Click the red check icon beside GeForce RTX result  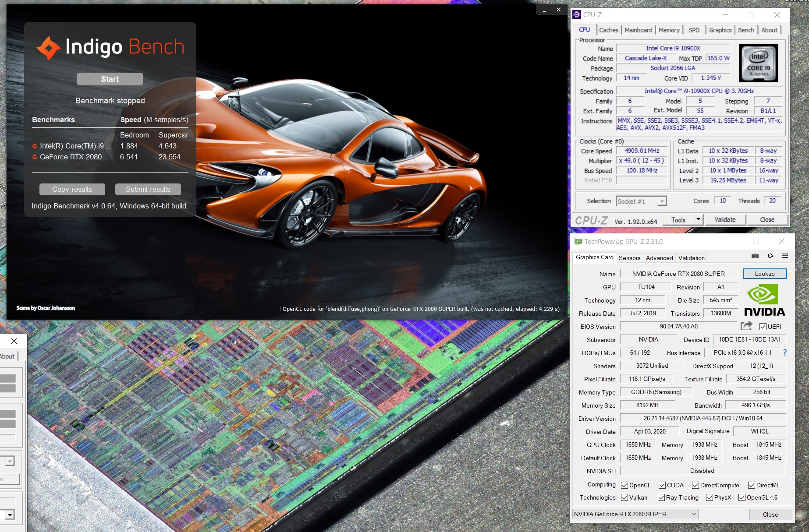[35, 157]
